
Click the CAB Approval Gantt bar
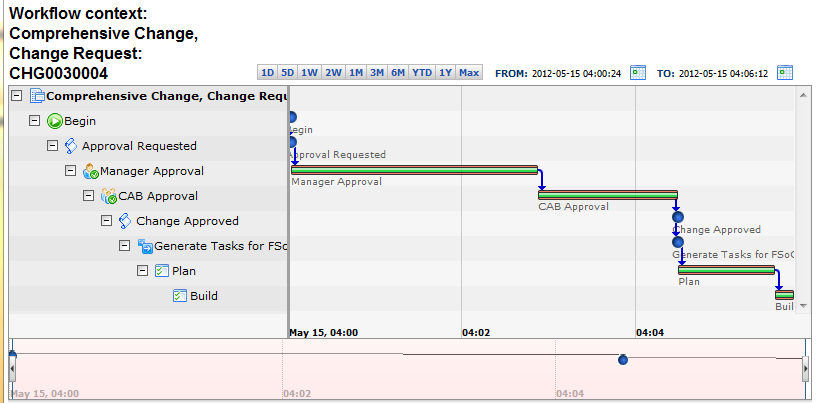point(607,195)
